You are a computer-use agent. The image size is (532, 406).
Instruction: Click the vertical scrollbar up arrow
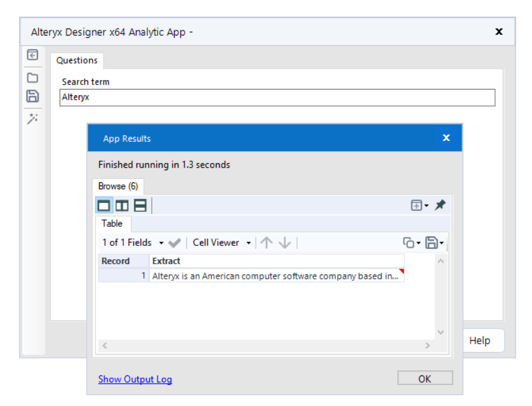[441, 261]
